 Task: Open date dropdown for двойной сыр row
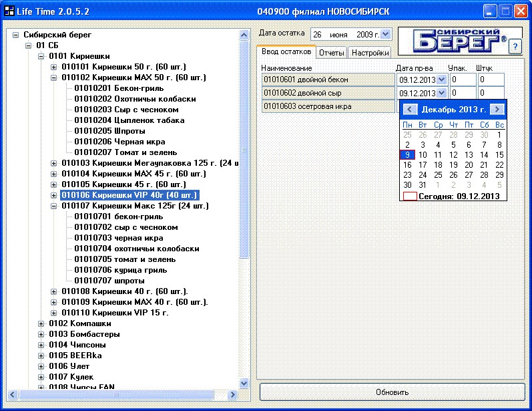click(x=441, y=93)
